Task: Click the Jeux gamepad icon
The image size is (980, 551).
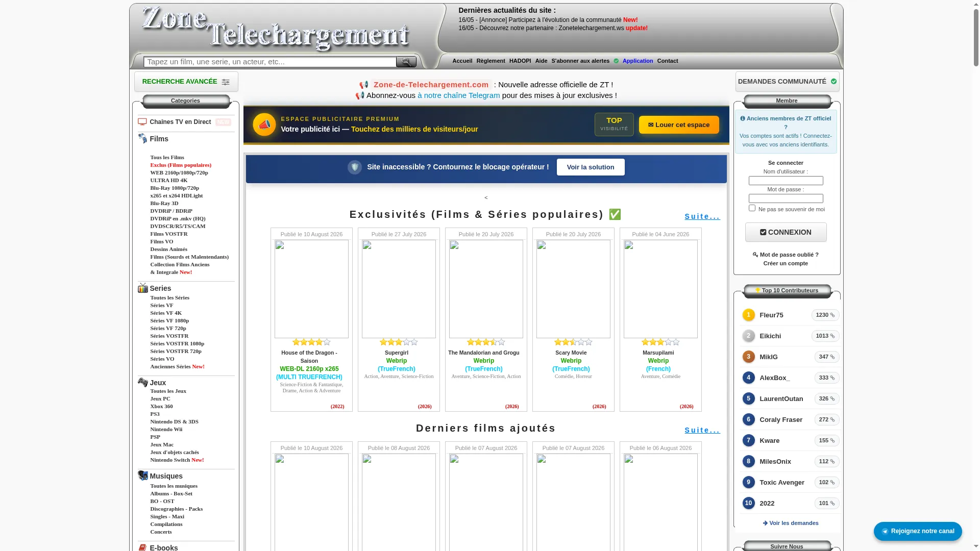Action: pos(143,382)
